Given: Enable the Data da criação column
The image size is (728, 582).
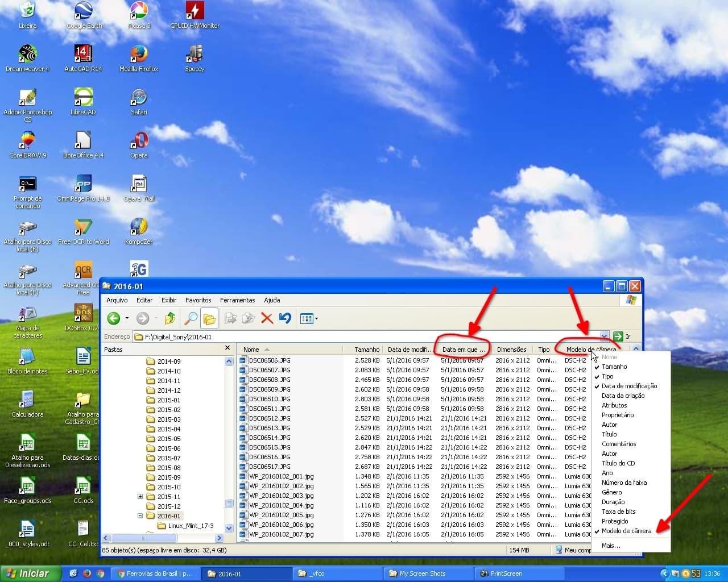Looking at the screenshot, I should click(623, 396).
